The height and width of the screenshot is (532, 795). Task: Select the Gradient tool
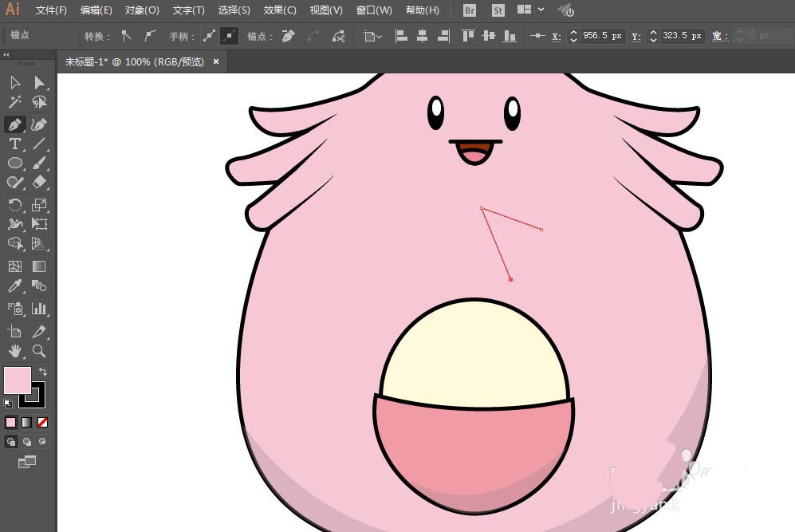tap(39, 266)
